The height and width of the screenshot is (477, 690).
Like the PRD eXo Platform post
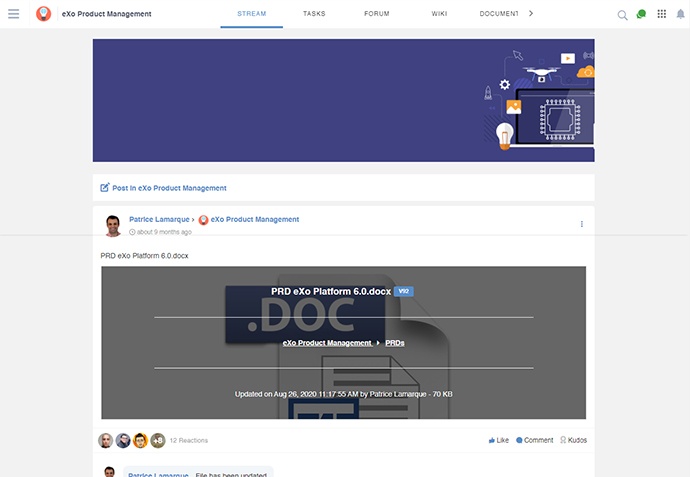[498, 440]
